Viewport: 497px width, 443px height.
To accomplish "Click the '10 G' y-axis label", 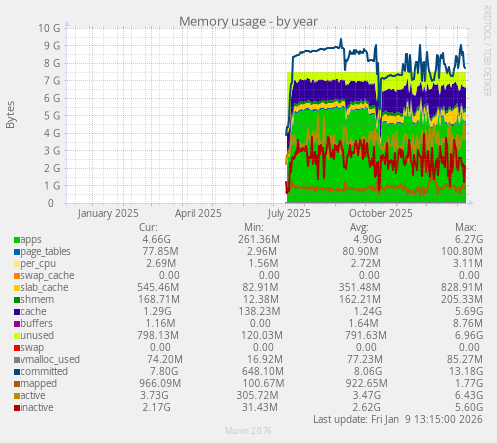I will coord(49,28).
